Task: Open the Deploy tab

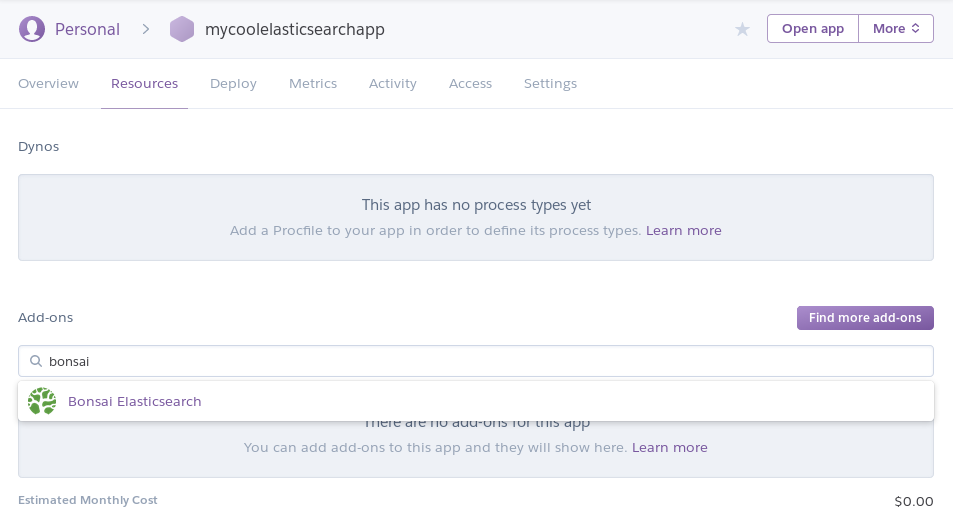Action: pyautogui.click(x=233, y=83)
